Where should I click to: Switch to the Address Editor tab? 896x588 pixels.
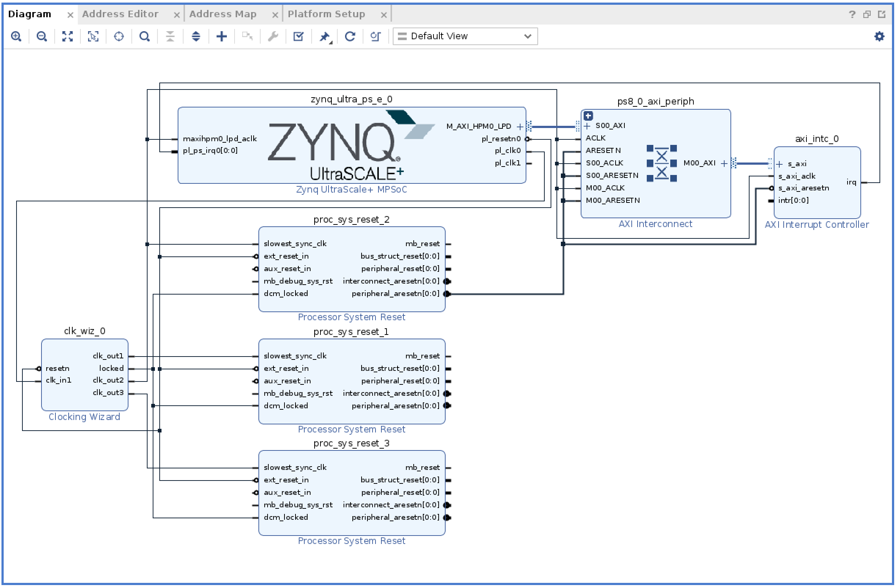(x=120, y=14)
